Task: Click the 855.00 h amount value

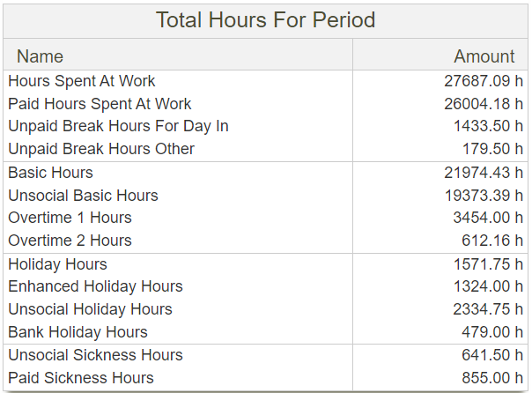Action: pos(490,378)
